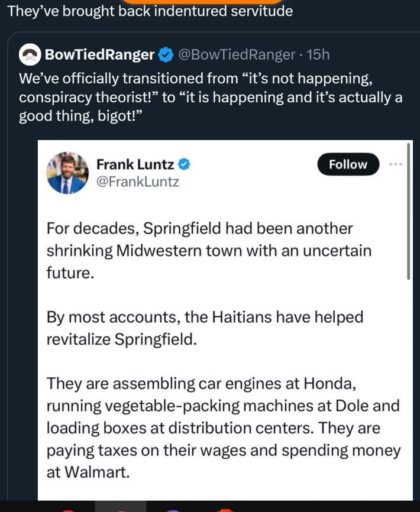Click the paragraph about Haitians revitalizing Springfield
420x512 pixels.
pyautogui.click(x=205, y=329)
